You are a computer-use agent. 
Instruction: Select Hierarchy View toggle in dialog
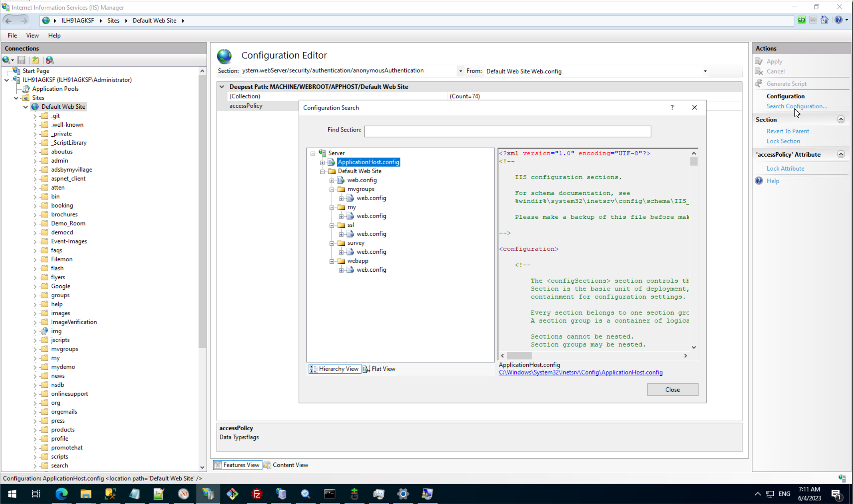(334, 369)
